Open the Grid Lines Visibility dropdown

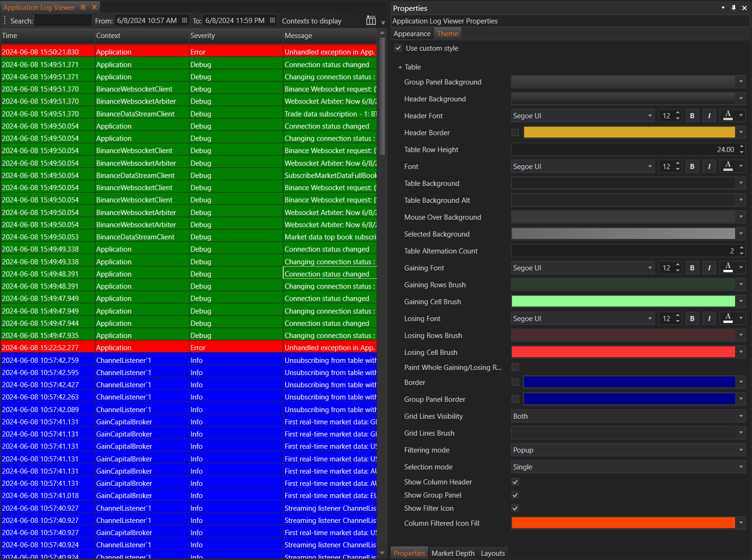628,416
